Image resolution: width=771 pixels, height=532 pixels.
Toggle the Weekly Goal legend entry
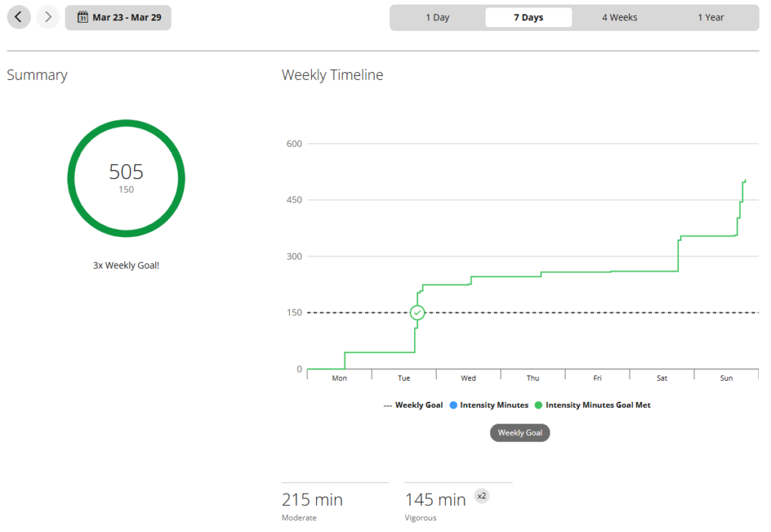413,405
